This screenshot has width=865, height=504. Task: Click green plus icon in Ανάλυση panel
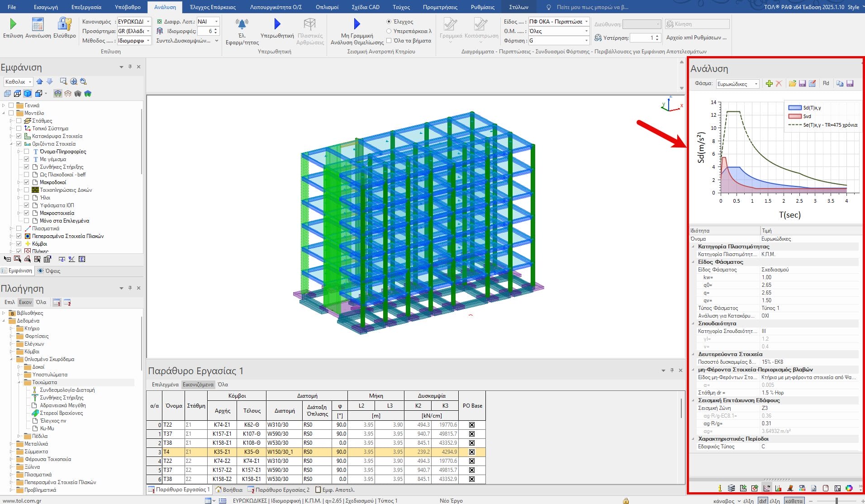tap(769, 84)
